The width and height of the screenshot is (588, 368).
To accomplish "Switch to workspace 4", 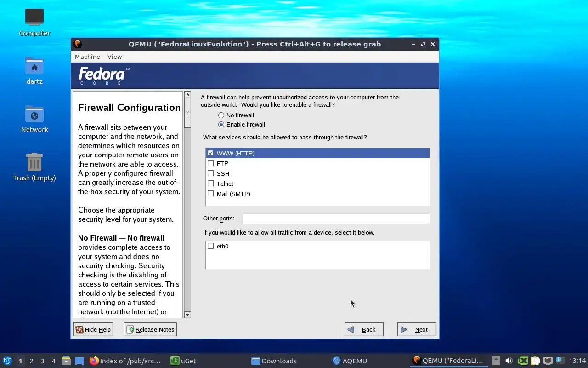I will [53, 361].
